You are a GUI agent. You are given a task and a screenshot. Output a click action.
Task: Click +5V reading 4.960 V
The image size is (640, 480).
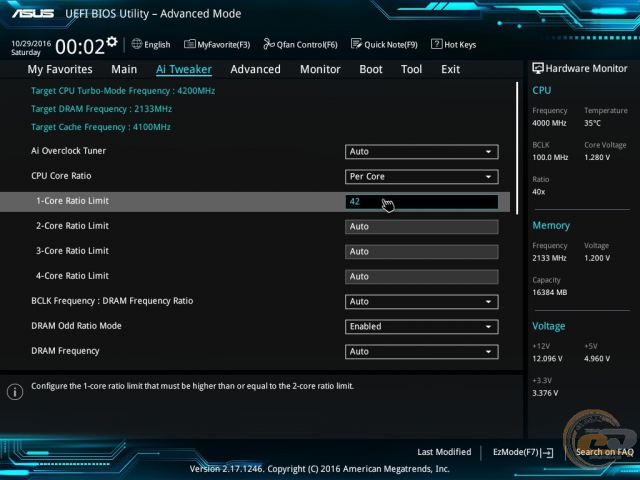pyautogui.click(x=597, y=358)
